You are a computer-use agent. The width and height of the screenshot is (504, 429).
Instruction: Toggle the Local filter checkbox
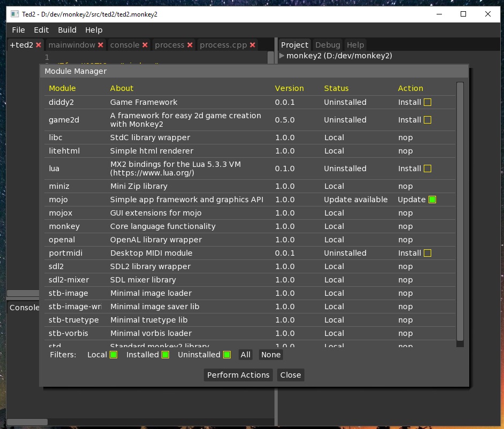coord(113,355)
